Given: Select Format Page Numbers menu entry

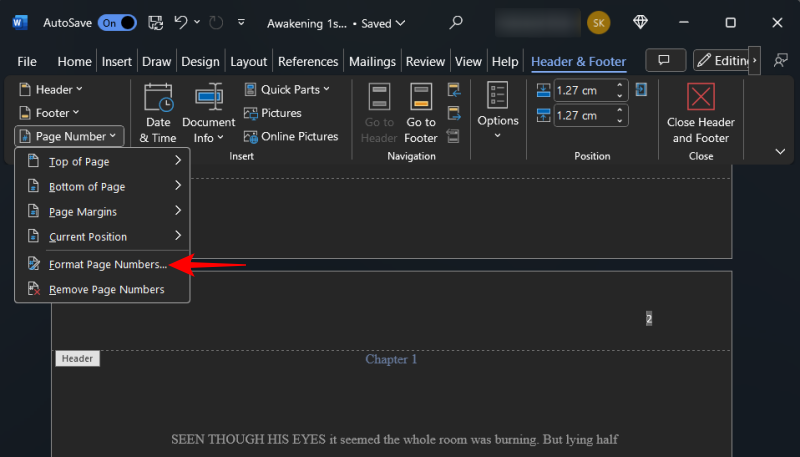Looking at the screenshot, I should (x=107, y=264).
